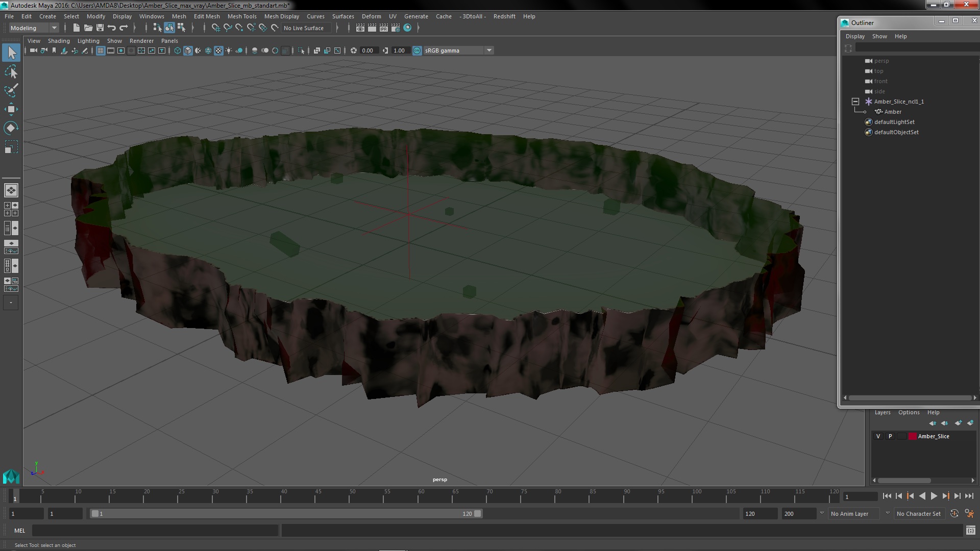Open the Mesh Tools menu
The height and width of the screenshot is (551, 980).
click(x=242, y=16)
